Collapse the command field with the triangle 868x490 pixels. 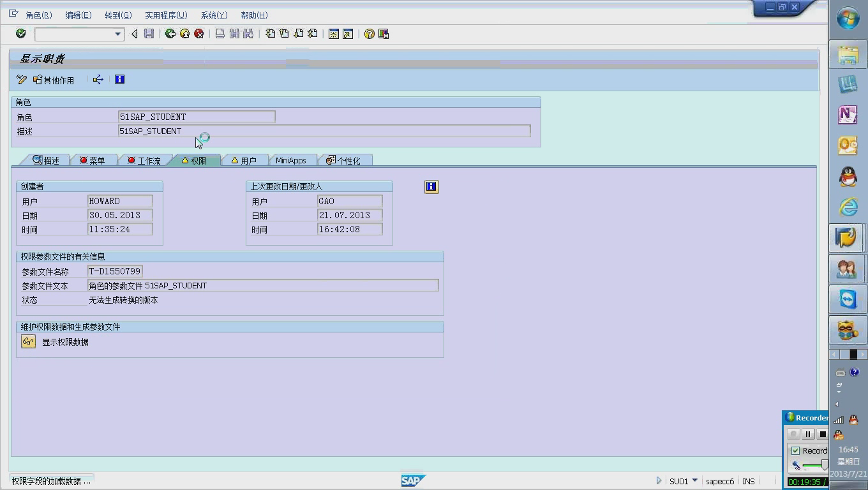coord(135,34)
